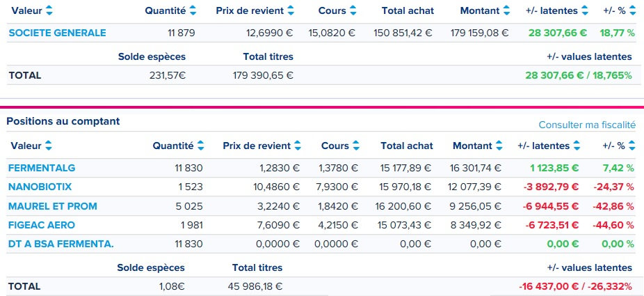This screenshot has width=644, height=296.
Task: Select the Societe Generale price 15,0820 €
Action: click(x=332, y=33)
